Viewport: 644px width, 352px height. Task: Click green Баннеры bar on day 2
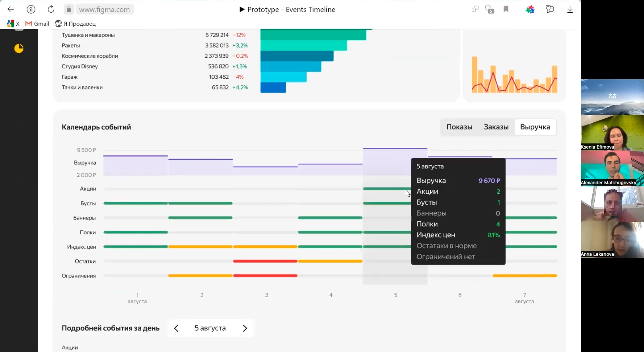(x=200, y=218)
